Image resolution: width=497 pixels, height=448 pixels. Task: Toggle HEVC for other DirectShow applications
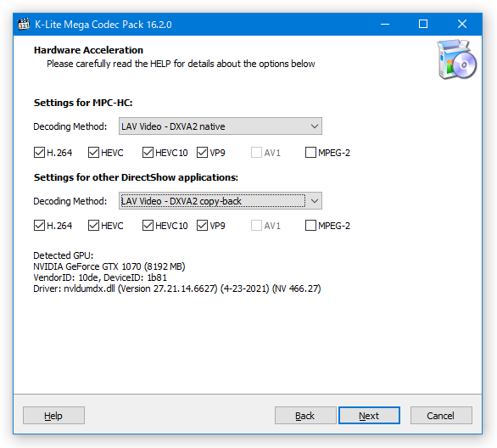click(93, 226)
